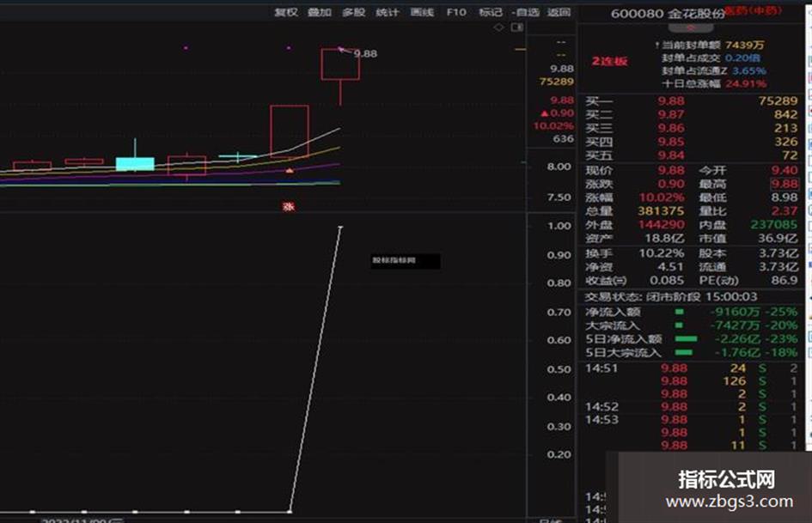The height and width of the screenshot is (523, 812).
Task: Click 5日净流入额 -2.26亿 row
Action: (x=692, y=338)
